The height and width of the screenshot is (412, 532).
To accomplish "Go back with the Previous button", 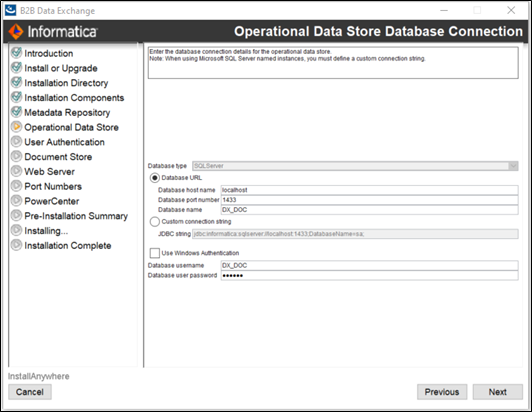I will 442,392.
